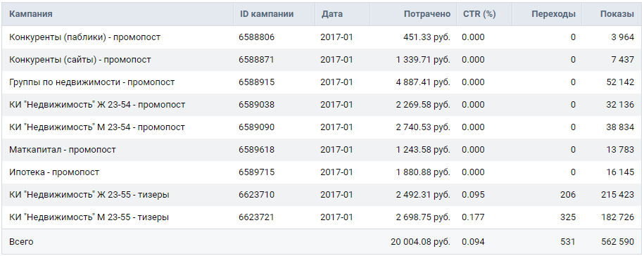
Task: Open КИ Недвижимость Ж 23-55 тизеры
Action: click(x=89, y=195)
